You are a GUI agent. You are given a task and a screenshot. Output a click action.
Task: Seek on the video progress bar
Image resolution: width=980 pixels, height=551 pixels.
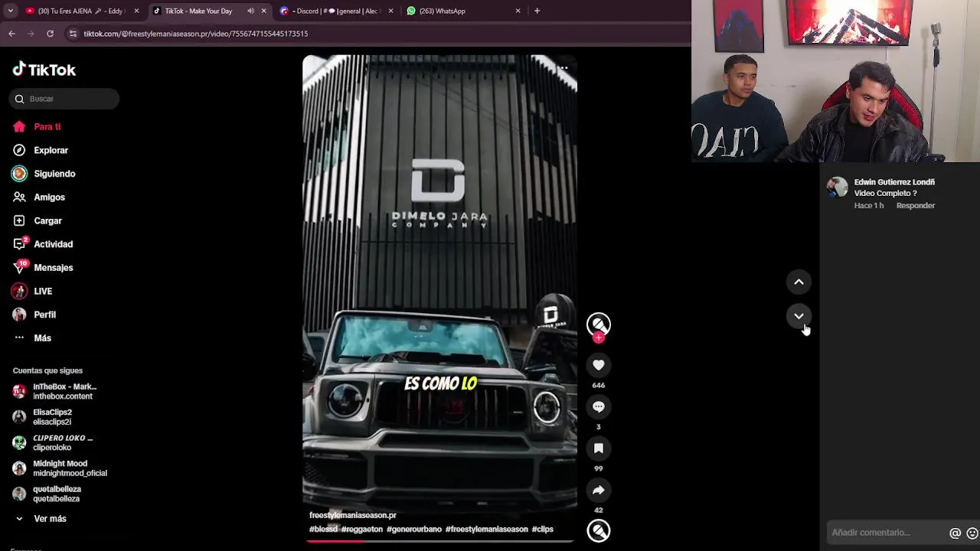[x=439, y=541]
